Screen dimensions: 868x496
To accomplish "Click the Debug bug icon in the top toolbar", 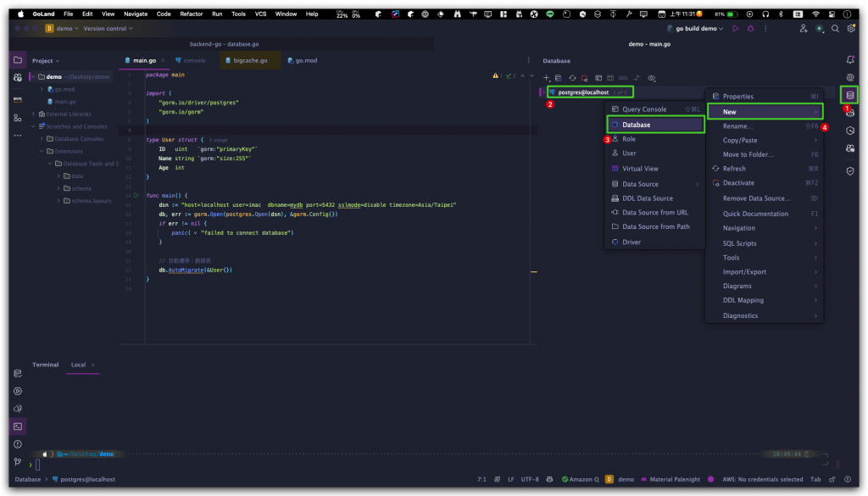I will (751, 28).
